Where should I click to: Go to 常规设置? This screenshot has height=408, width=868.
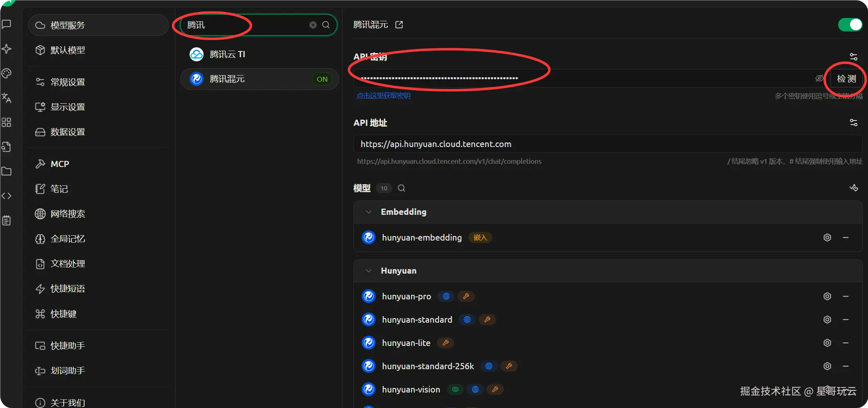[98, 82]
